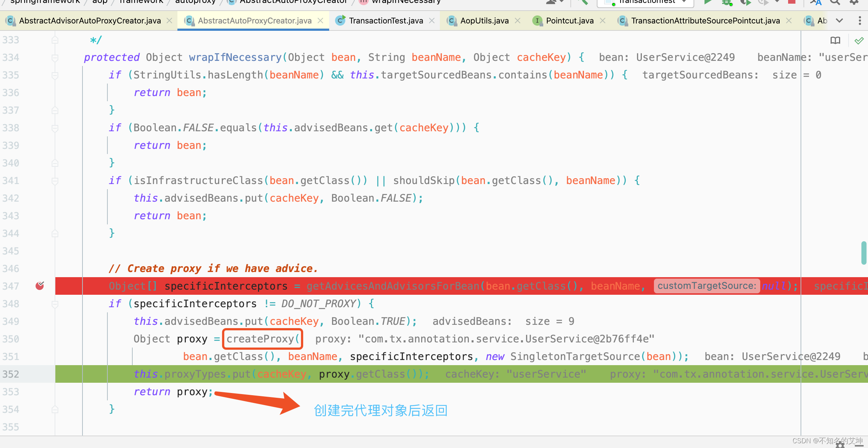Image resolution: width=868 pixels, height=448 pixels.
Task: Close the TransactionAttributeSourcePointcut.java tab
Action: pos(789,21)
